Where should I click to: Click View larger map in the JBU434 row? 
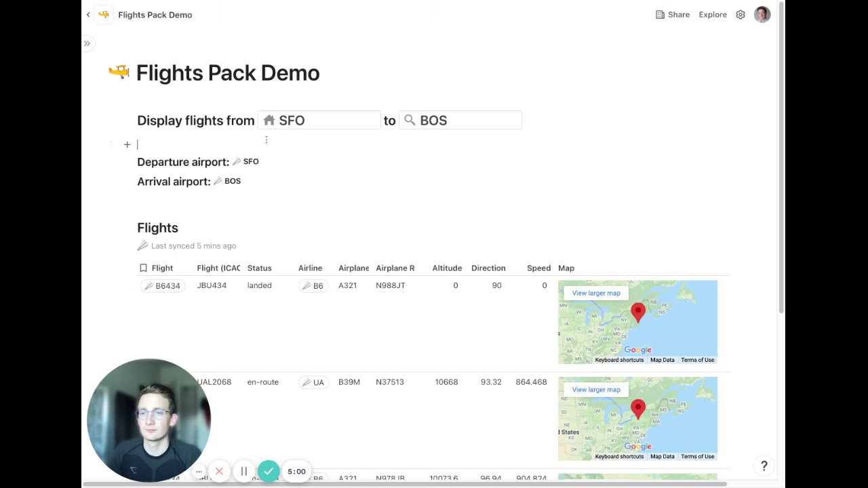point(596,293)
